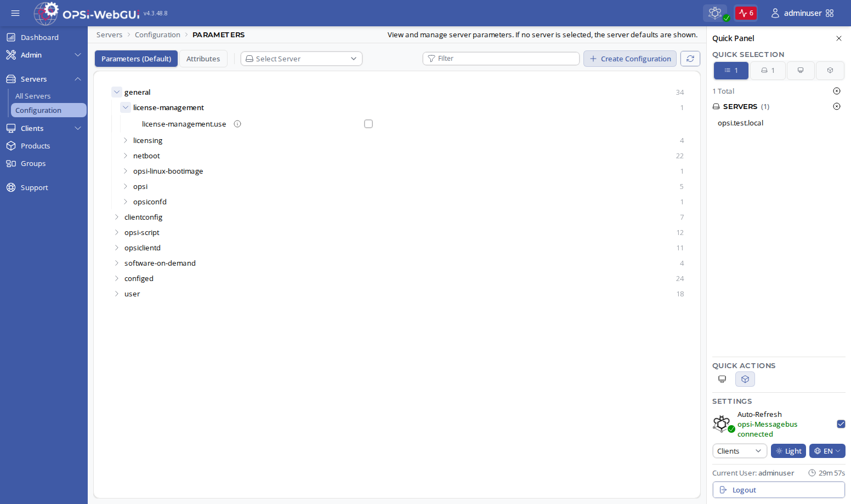Click opsi.test.local server entry
The image size is (851, 504).
740,123
